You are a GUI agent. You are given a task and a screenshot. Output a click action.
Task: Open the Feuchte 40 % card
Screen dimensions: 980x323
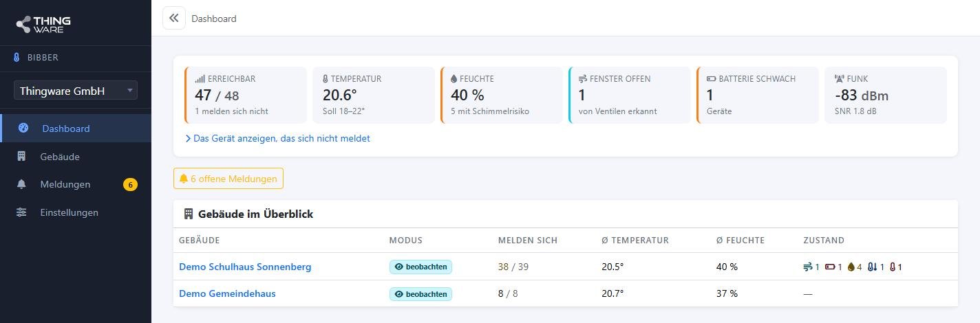pos(502,95)
